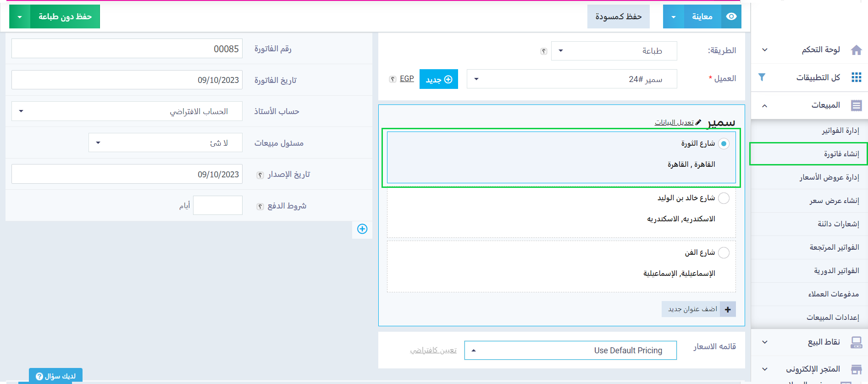
Task: Click the point of sale monitor icon
Action: pos(856,342)
